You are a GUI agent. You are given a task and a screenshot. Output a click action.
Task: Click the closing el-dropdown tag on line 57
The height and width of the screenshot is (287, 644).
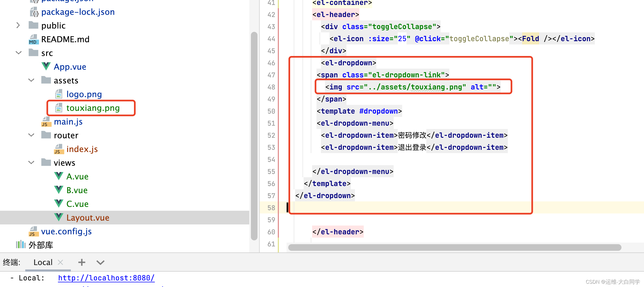pyautogui.click(x=325, y=196)
